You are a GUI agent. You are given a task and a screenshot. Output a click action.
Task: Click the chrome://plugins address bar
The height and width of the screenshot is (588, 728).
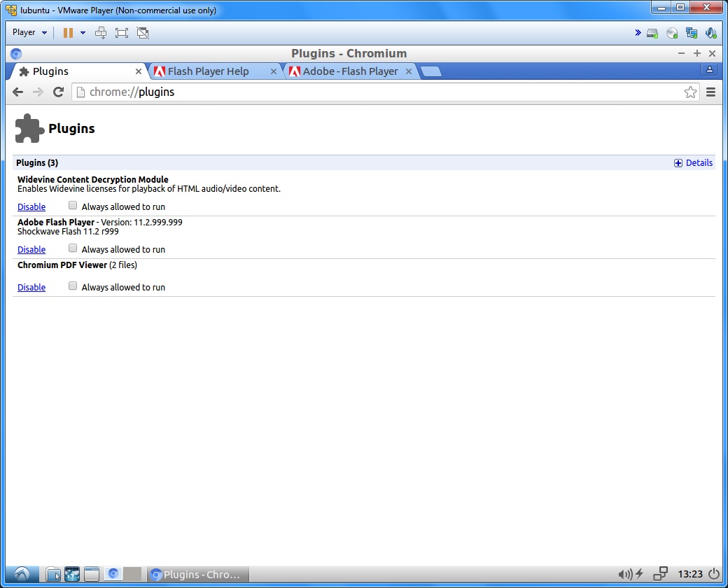tap(386, 92)
